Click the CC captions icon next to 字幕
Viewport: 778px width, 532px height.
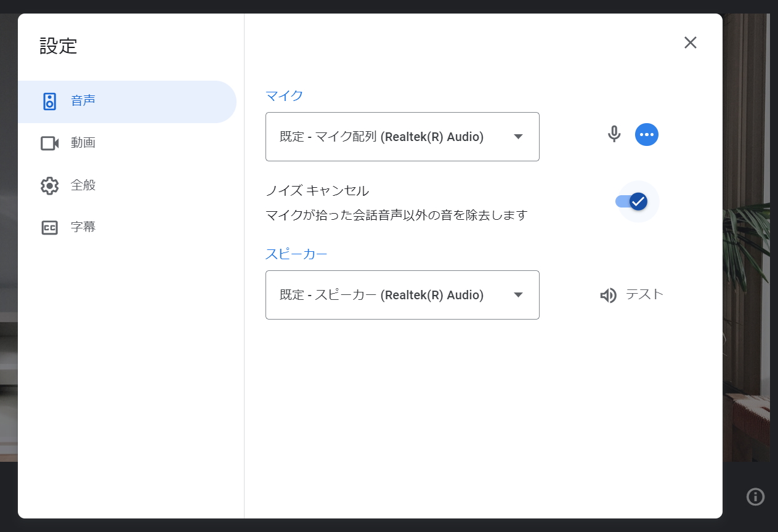point(49,227)
